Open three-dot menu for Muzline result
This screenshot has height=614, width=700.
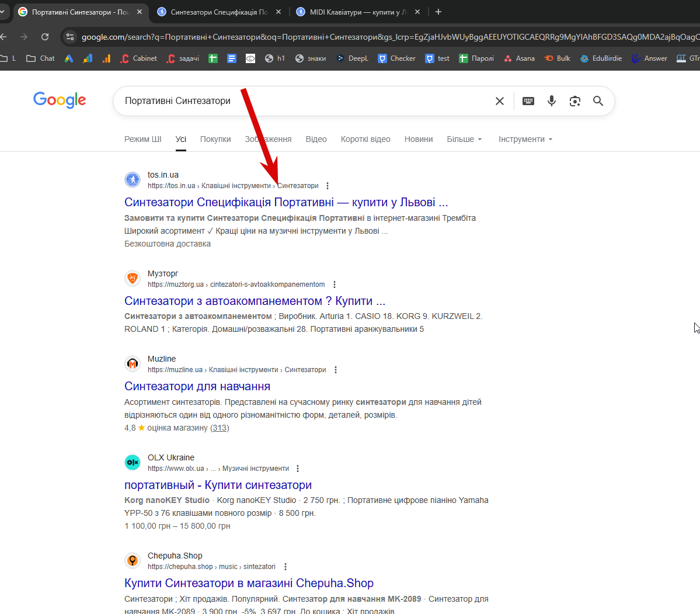point(336,370)
